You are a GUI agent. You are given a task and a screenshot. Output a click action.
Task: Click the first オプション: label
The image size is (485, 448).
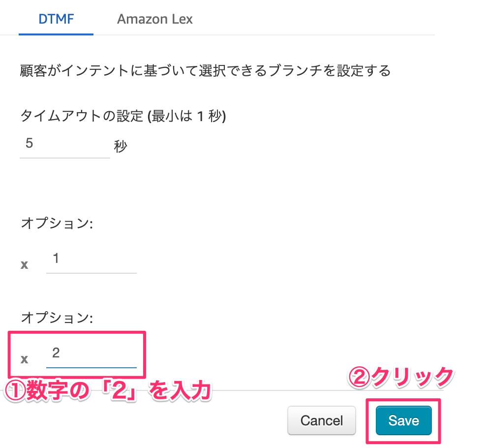click(57, 223)
